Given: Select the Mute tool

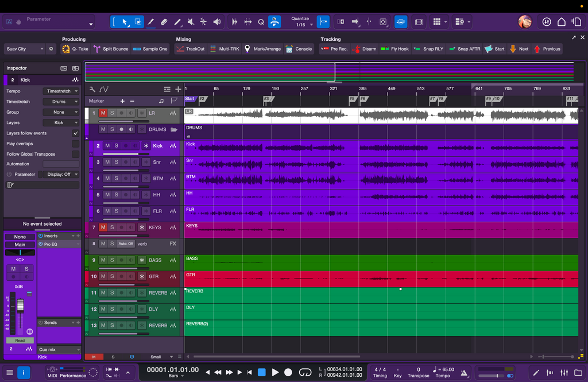Looking at the screenshot, I should pos(191,21).
